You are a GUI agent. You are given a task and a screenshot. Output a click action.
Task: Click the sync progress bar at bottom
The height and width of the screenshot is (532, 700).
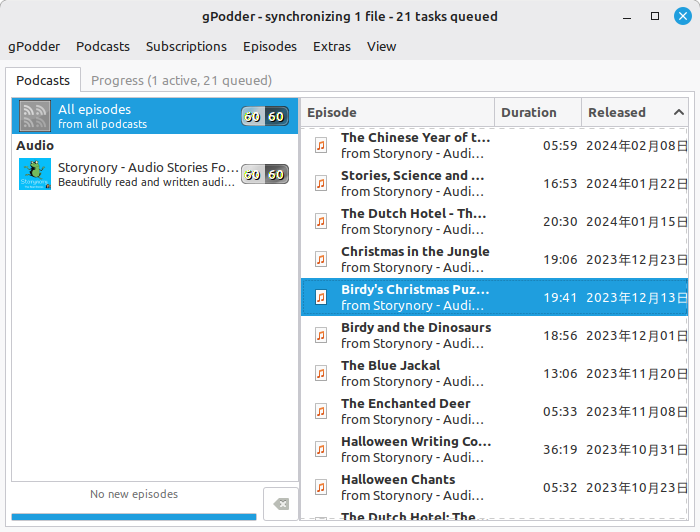pos(133,517)
